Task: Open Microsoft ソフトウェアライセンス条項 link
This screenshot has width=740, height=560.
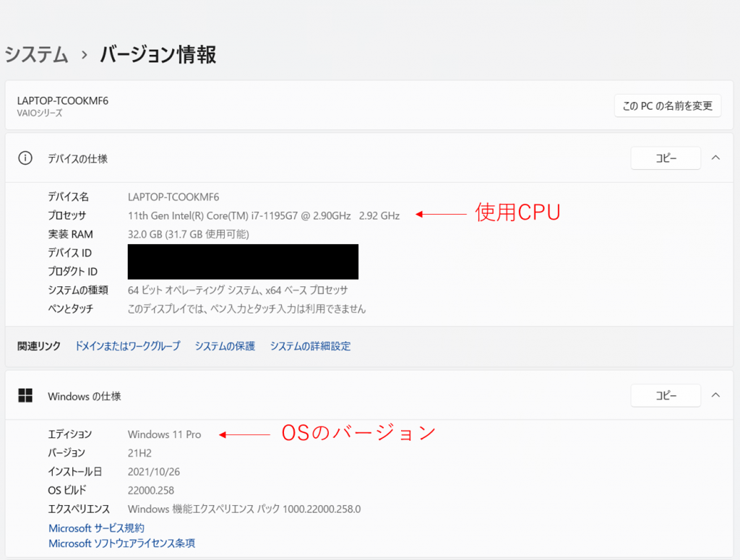Action: click(121, 543)
